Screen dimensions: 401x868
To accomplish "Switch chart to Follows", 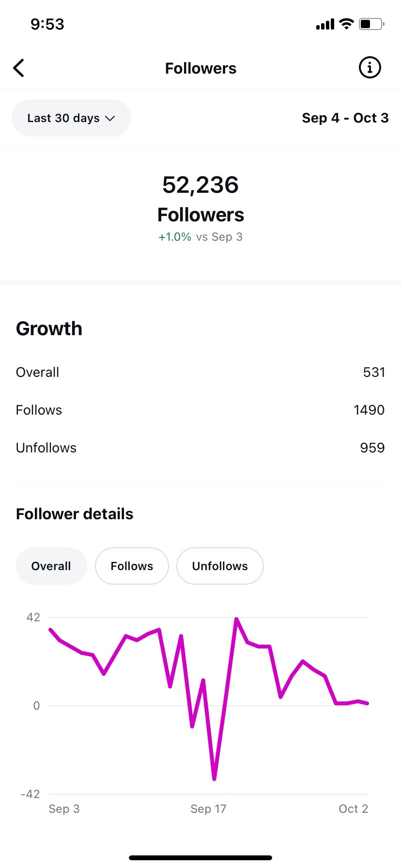I will [132, 566].
